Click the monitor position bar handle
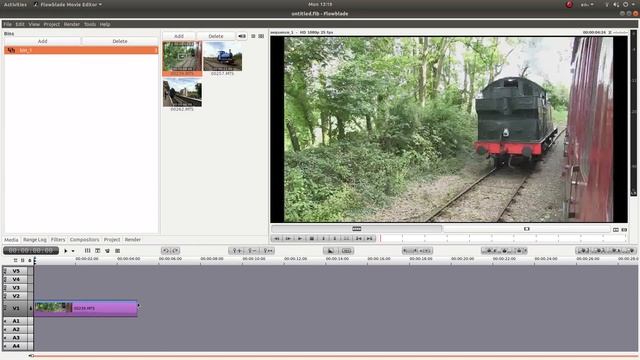 click(x=356, y=229)
